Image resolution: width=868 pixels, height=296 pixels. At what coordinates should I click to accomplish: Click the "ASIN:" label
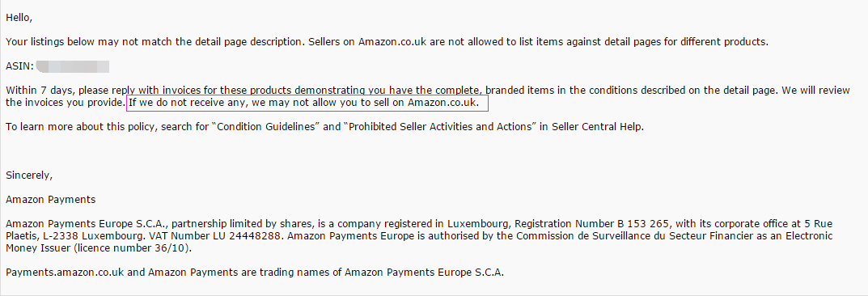tap(20, 67)
